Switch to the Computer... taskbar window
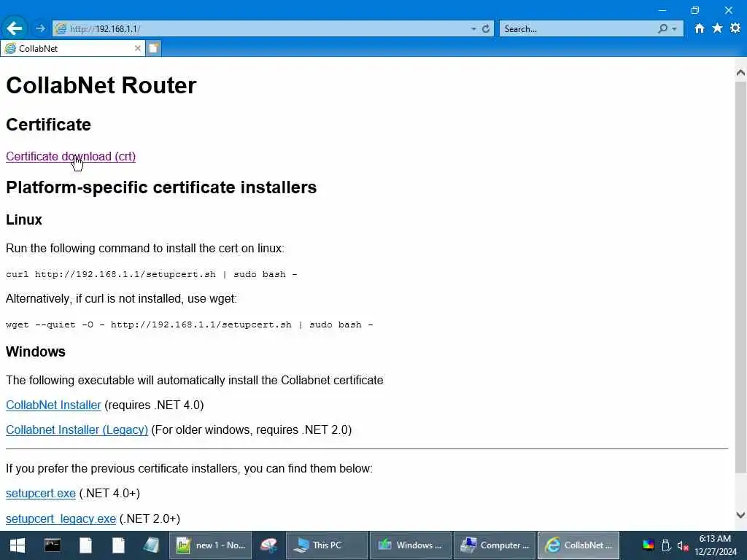The width and height of the screenshot is (747, 560). [x=494, y=545]
